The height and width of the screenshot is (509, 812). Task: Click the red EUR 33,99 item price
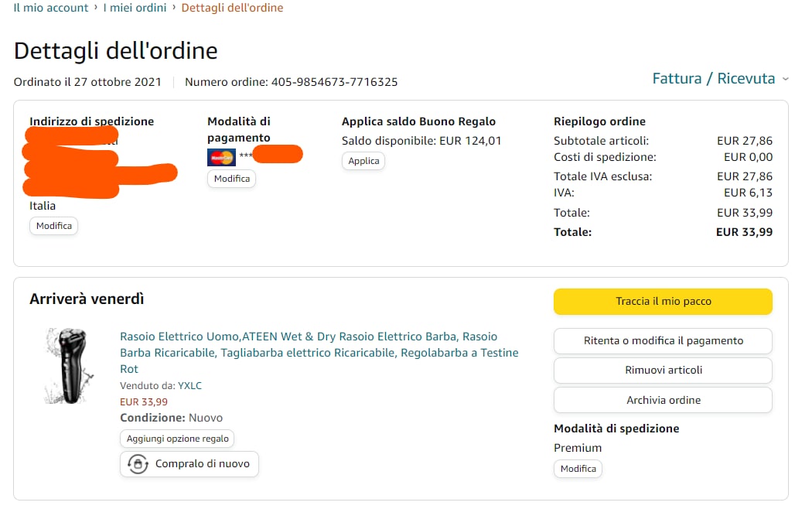[x=144, y=401]
